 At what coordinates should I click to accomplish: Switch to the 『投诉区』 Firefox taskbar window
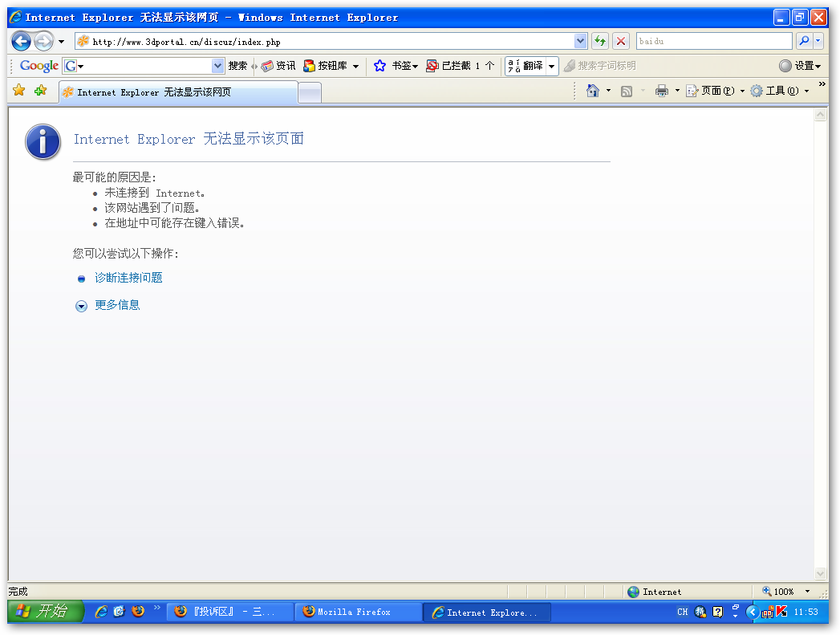point(230,612)
